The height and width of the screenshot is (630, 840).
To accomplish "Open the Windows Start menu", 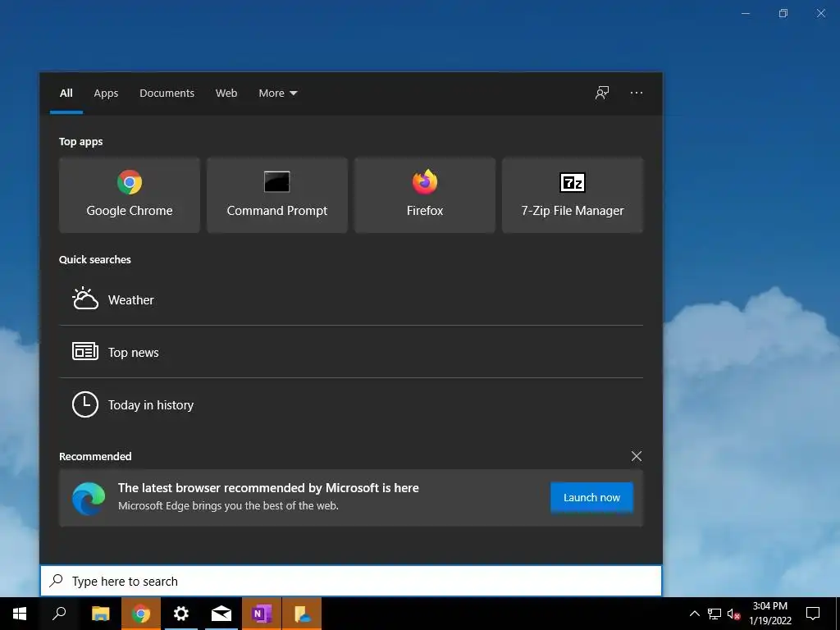I will point(20,614).
